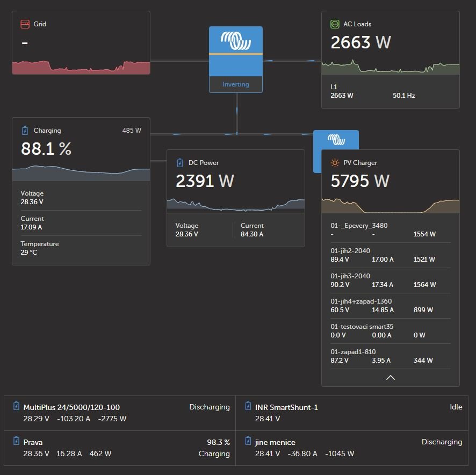Click the PV Charger sun icon
The height and width of the screenshot is (475, 476).
click(335, 163)
